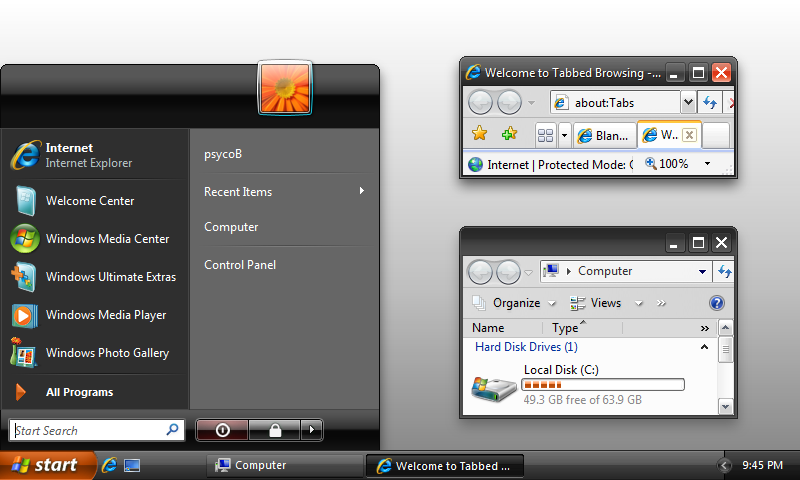Click the power button in Start menu
This screenshot has height=480, width=800.
click(x=222, y=430)
